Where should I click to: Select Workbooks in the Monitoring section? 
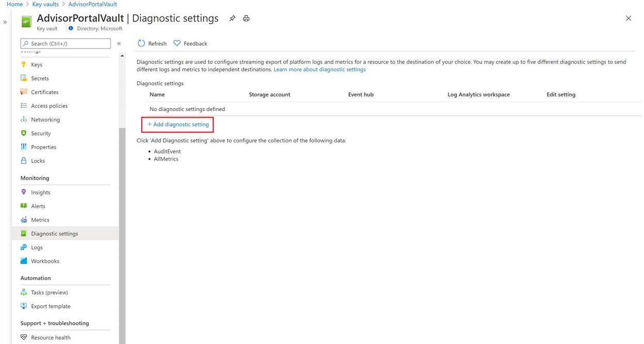click(45, 261)
